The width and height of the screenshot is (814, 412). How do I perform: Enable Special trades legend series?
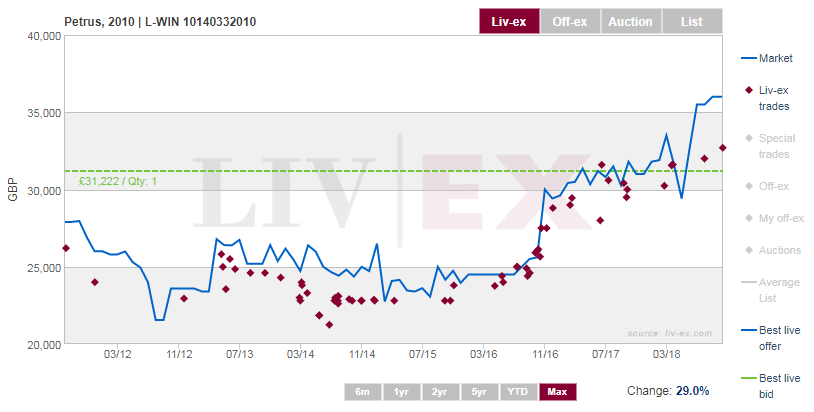click(770, 146)
